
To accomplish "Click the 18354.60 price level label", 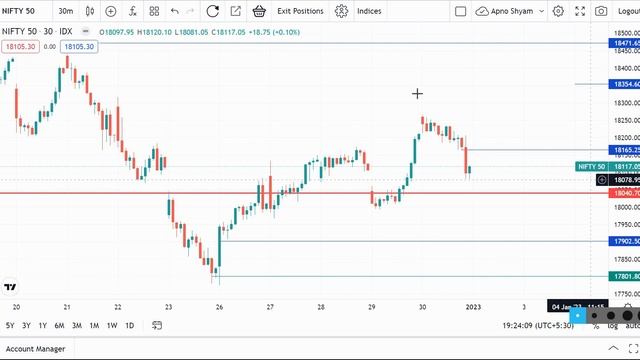I will [x=624, y=84].
